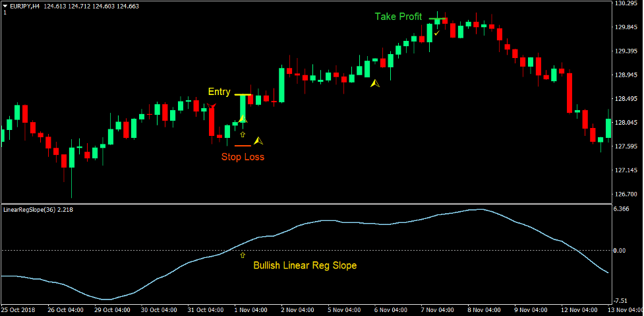Click the yellow arrowhead on the Entry candle

[x=243, y=119]
